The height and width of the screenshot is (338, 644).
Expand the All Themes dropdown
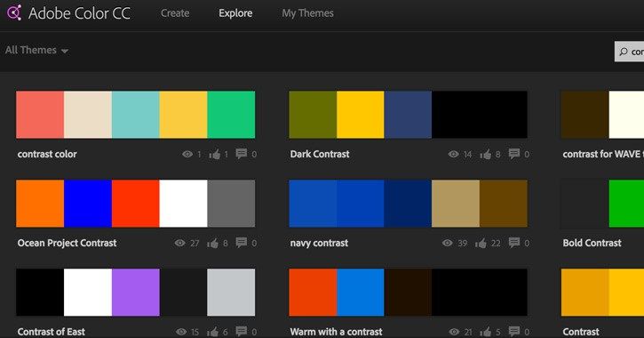point(36,50)
